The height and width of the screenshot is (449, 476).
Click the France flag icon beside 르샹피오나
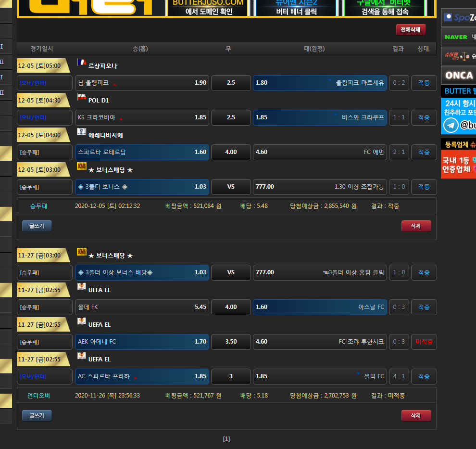coord(81,63)
